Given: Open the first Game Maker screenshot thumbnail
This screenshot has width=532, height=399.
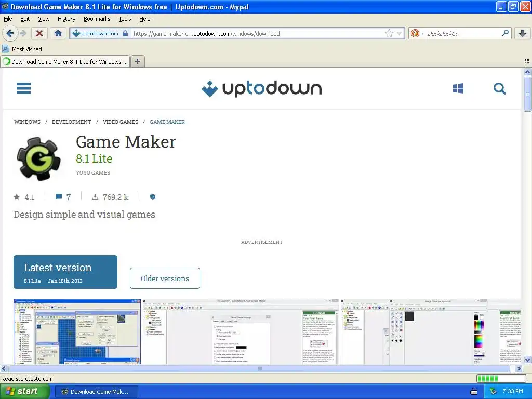Looking at the screenshot, I should coord(77,332).
